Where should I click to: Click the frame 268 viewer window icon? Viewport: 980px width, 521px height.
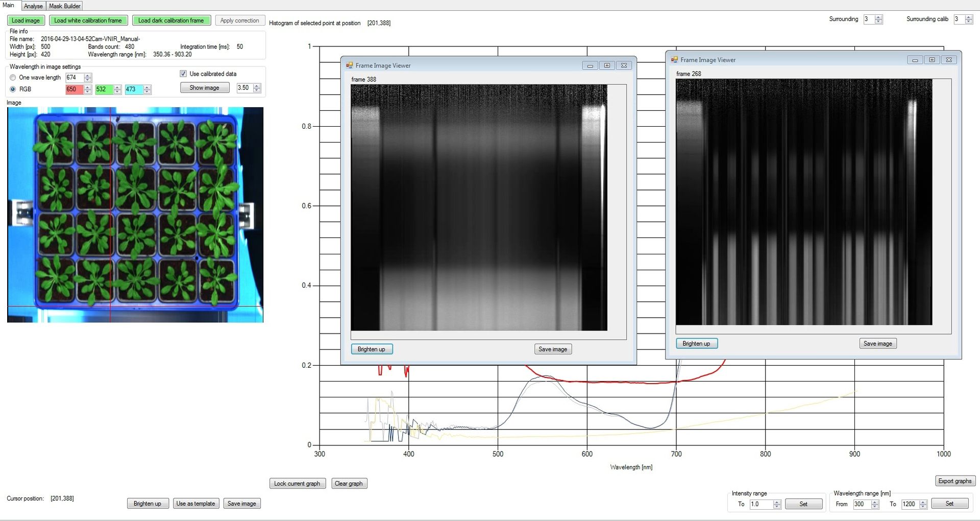pos(674,60)
